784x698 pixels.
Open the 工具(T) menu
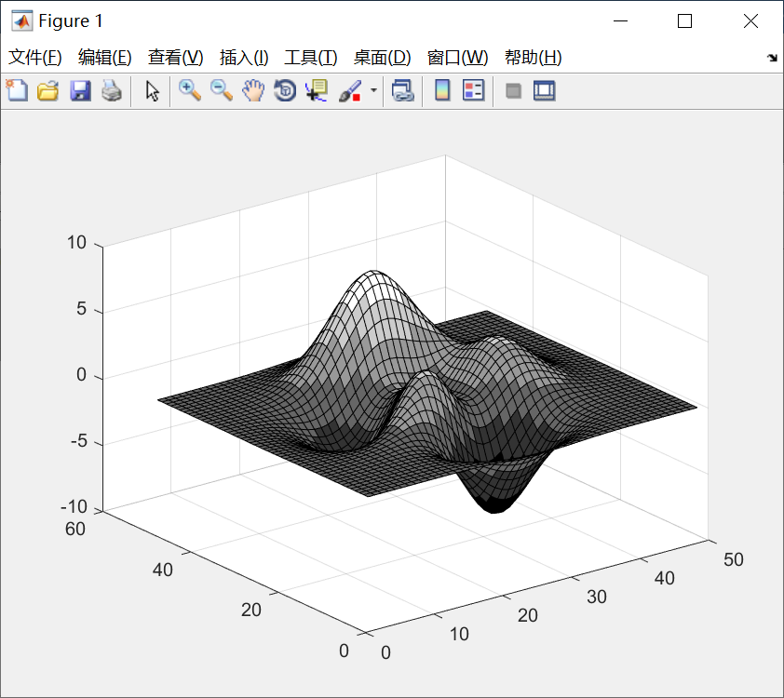[x=310, y=58]
